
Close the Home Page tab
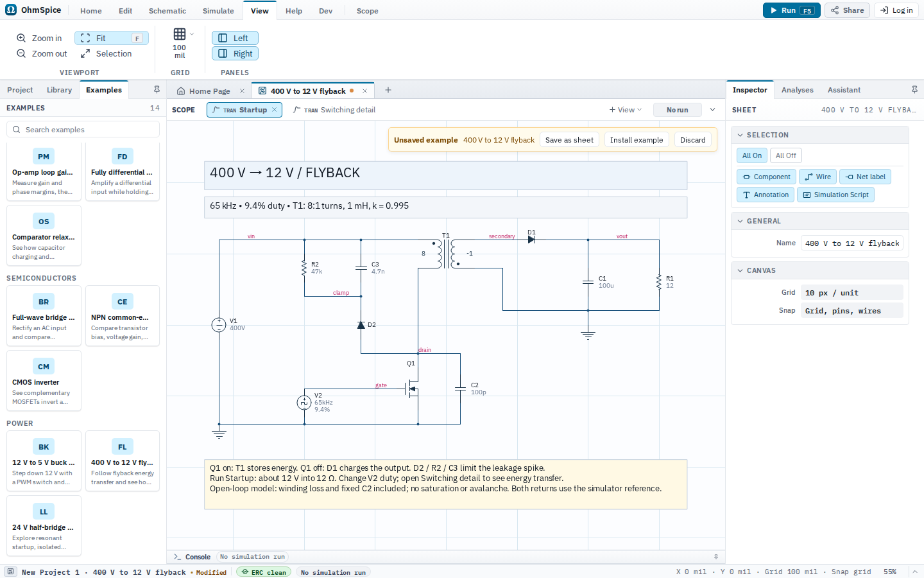click(242, 91)
